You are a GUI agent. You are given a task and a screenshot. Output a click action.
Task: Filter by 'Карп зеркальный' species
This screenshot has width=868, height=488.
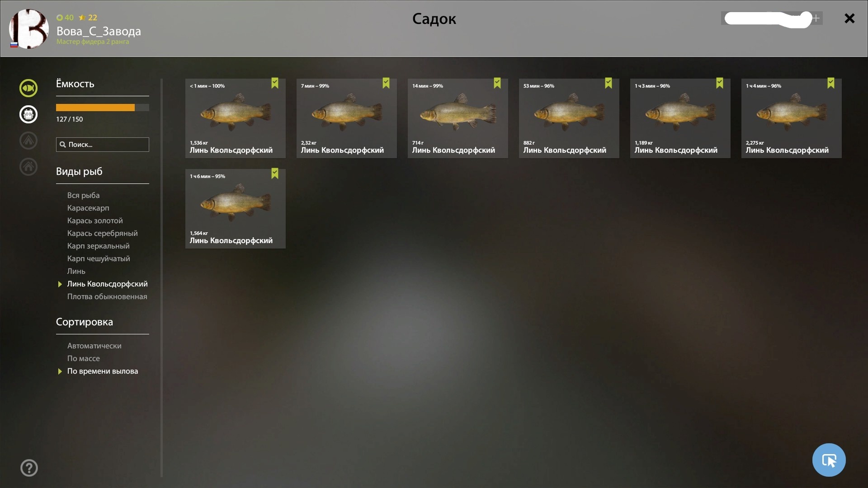98,246
